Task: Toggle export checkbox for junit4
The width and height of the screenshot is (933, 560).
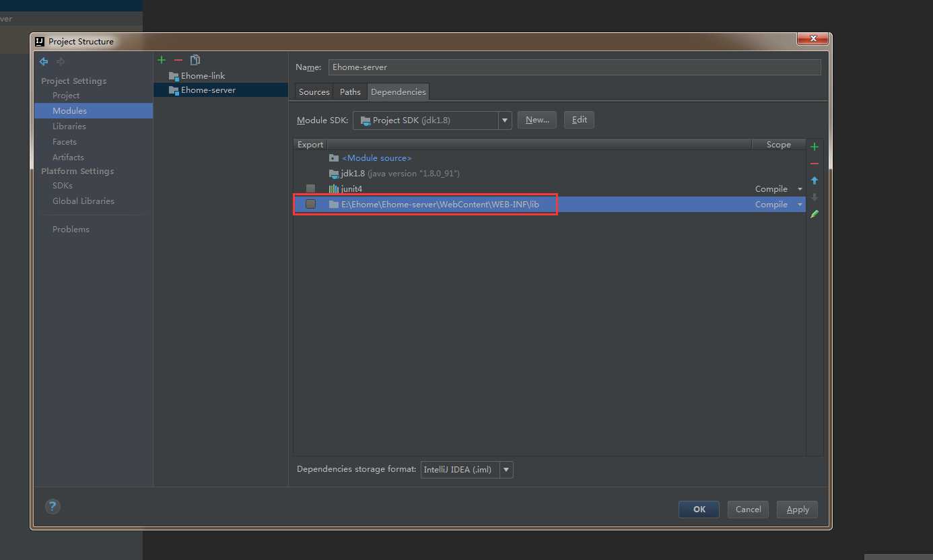Action: pos(310,188)
